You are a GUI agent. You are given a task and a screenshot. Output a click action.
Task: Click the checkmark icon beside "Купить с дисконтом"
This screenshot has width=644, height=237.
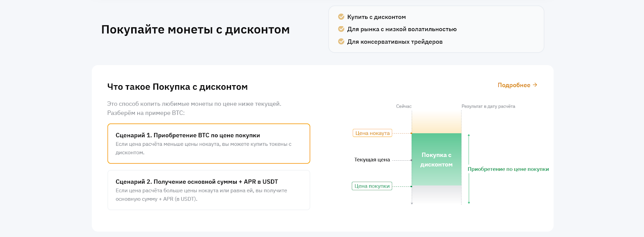[341, 17]
